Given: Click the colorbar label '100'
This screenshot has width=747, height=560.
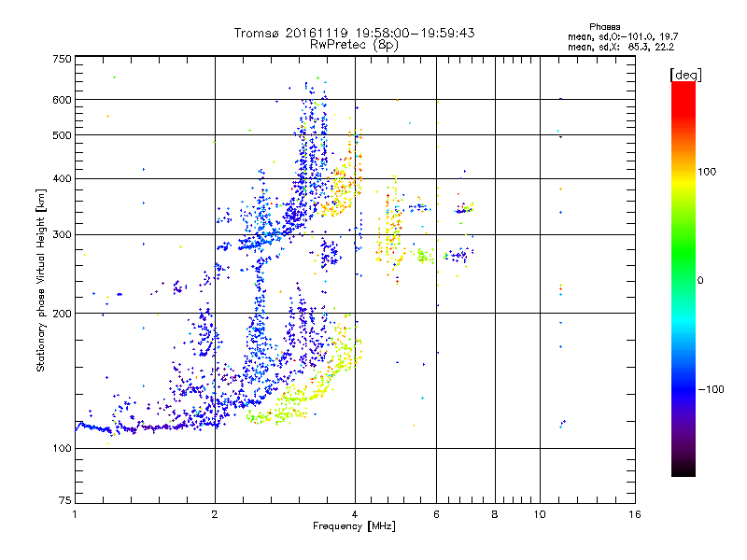Looking at the screenshot, I should [x=707, y=172].
